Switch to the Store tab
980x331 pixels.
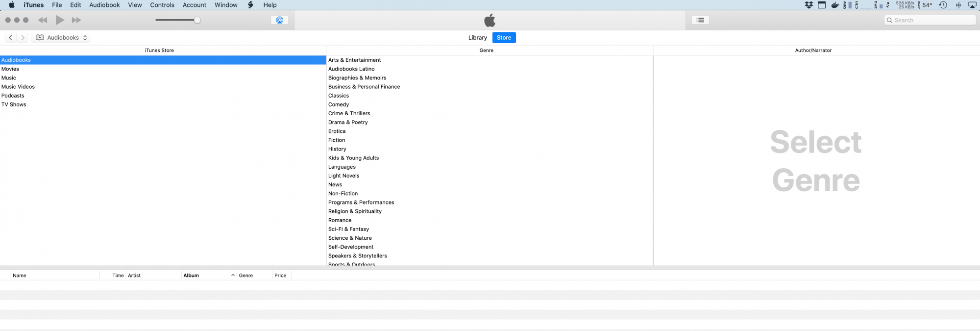click(x=504, y=38)
